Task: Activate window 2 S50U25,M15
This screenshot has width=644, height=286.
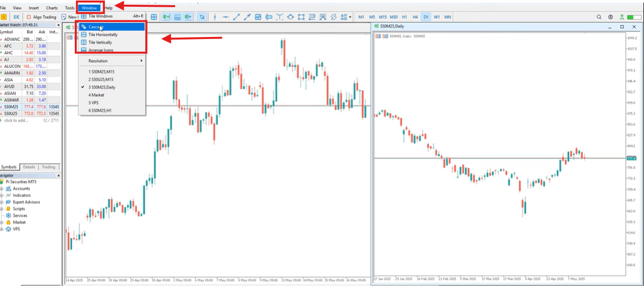Action: pos(112,79)
